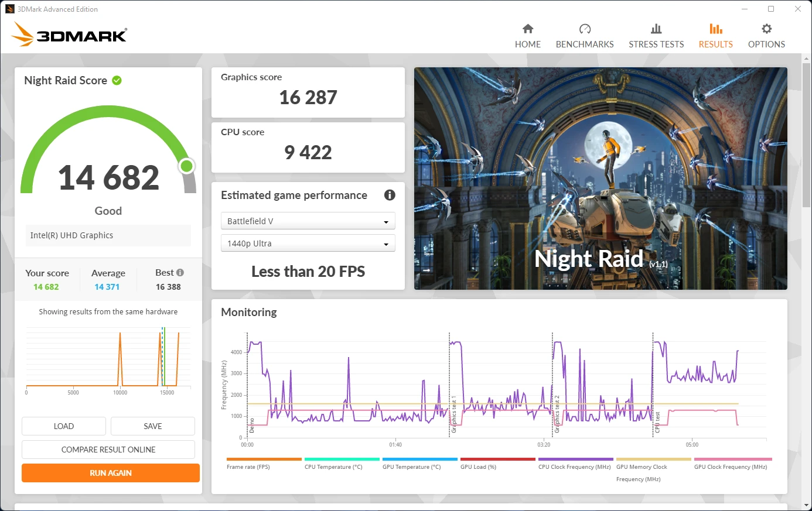The image size is (812, 511).
Task: Click the Home house icon
Action: [528, 29]
